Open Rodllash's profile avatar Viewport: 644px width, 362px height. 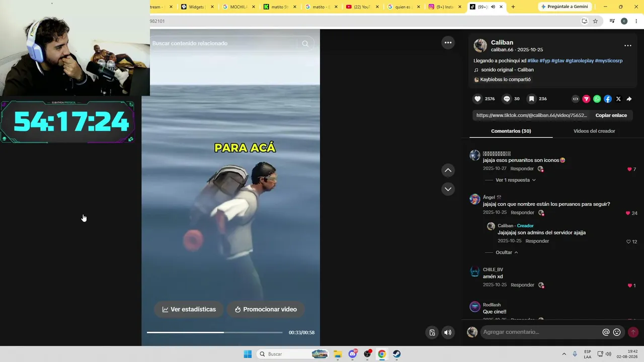point(475,307)
